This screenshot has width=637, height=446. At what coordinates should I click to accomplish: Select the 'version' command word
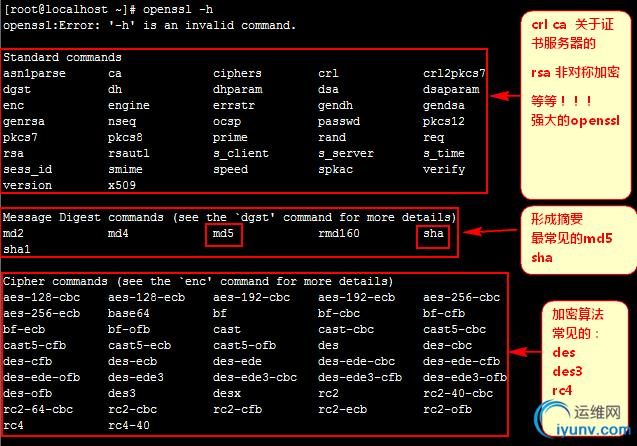(x=27, y=185)
